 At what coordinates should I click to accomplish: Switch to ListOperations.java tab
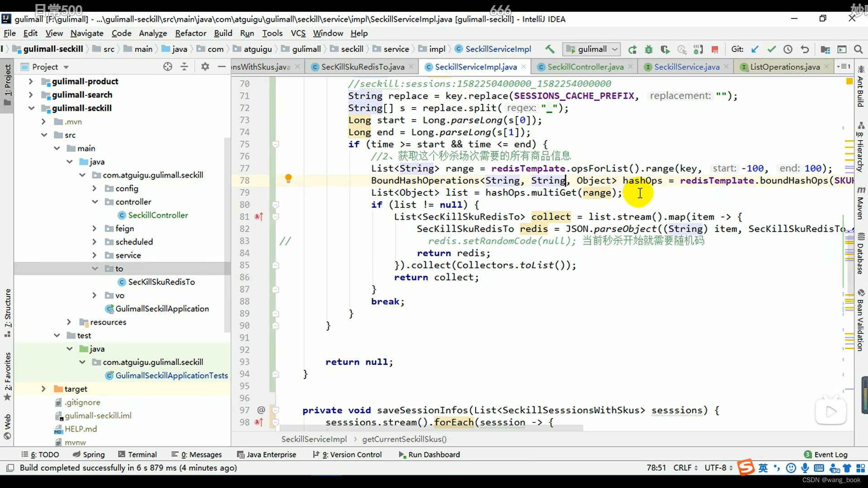tap(785, 67)
